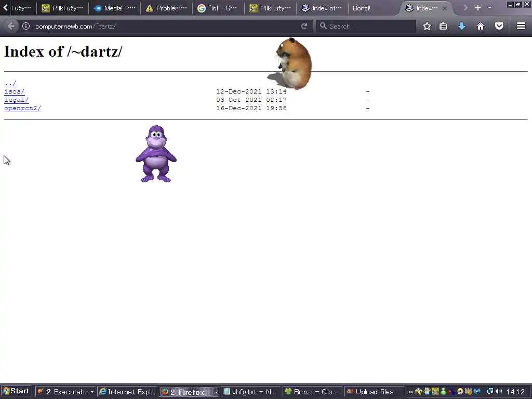Screen dimensions: 532x399
Task: Open the legal/ directory link
Action: 16,100
